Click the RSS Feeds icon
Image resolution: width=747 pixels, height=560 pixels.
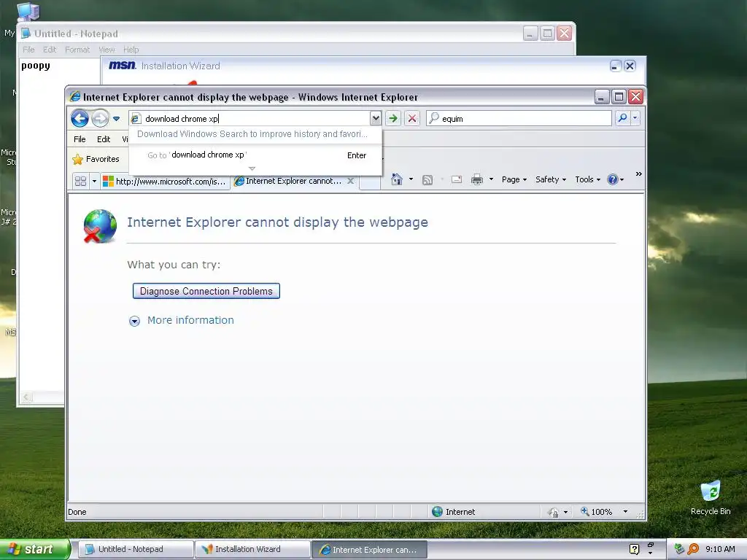tap(427, 179)
